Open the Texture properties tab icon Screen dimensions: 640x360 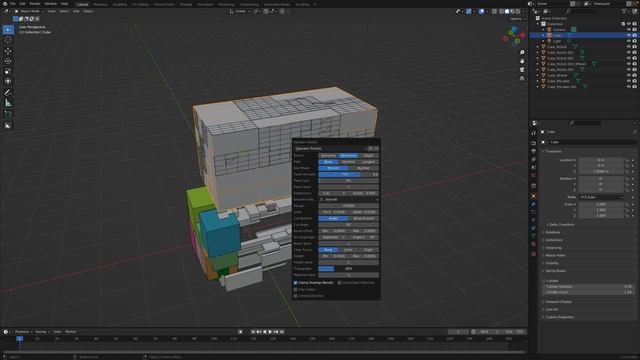(533, 254)
